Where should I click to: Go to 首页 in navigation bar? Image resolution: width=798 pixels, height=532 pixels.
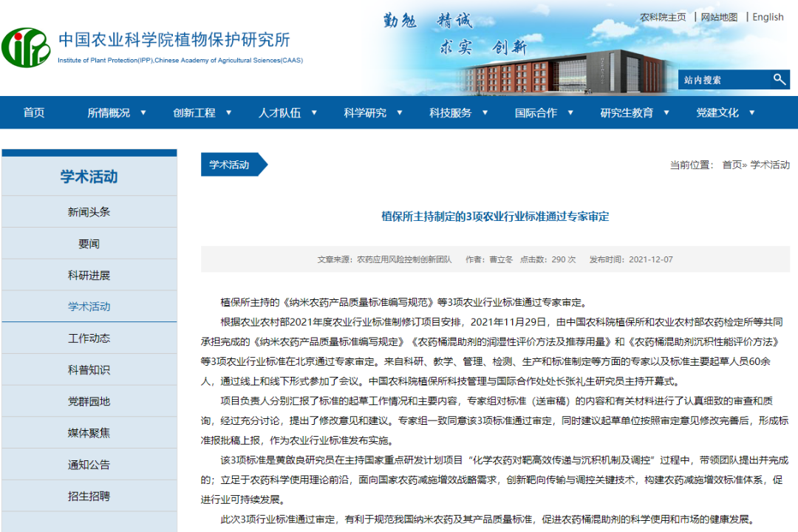click(x=34, y=112)
